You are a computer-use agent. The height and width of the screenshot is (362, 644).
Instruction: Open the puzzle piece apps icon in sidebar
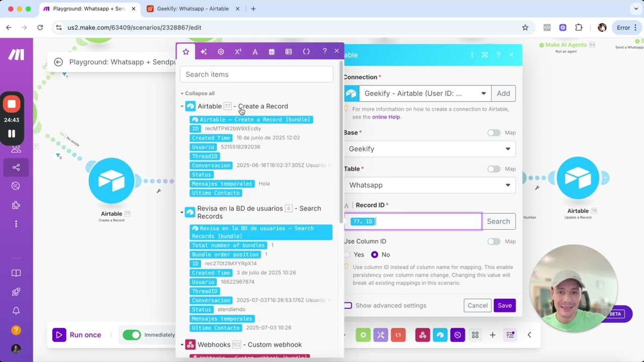[16, 205]
